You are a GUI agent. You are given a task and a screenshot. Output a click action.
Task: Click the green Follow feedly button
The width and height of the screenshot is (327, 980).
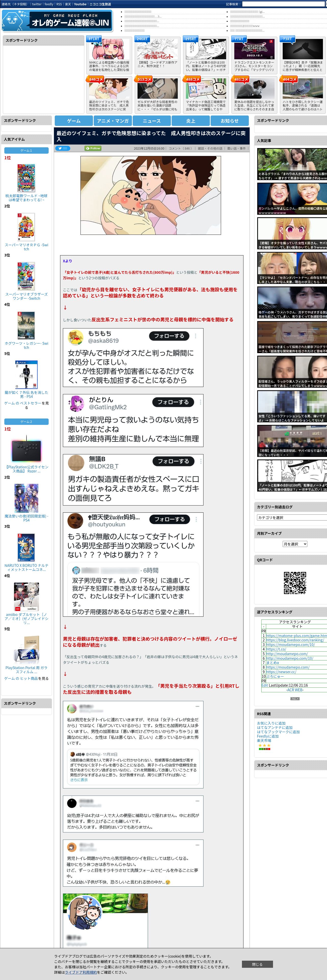(x=93, y=148)
